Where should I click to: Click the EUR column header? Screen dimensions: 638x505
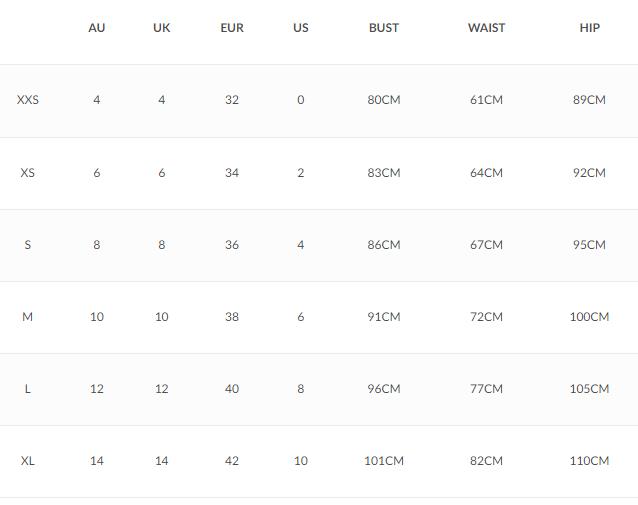coord(232,28)
